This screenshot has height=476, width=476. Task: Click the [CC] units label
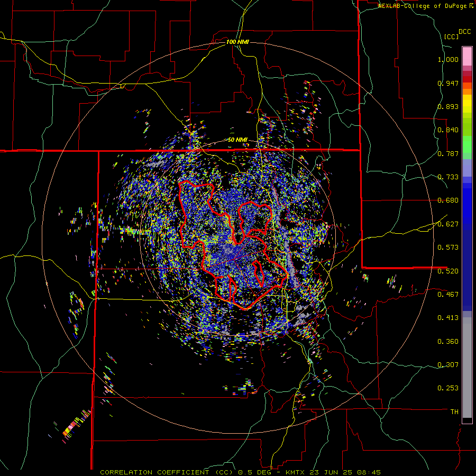(452, 36)
